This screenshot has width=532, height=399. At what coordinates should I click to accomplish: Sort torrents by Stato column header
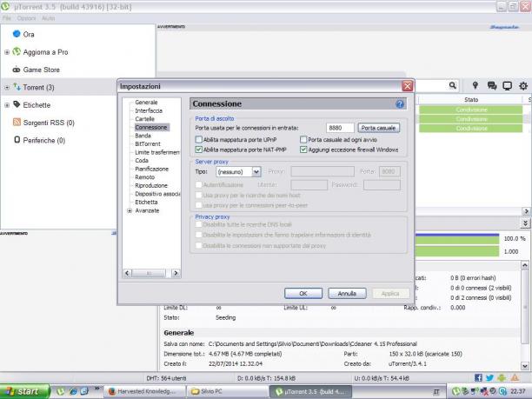pos(471,100)
